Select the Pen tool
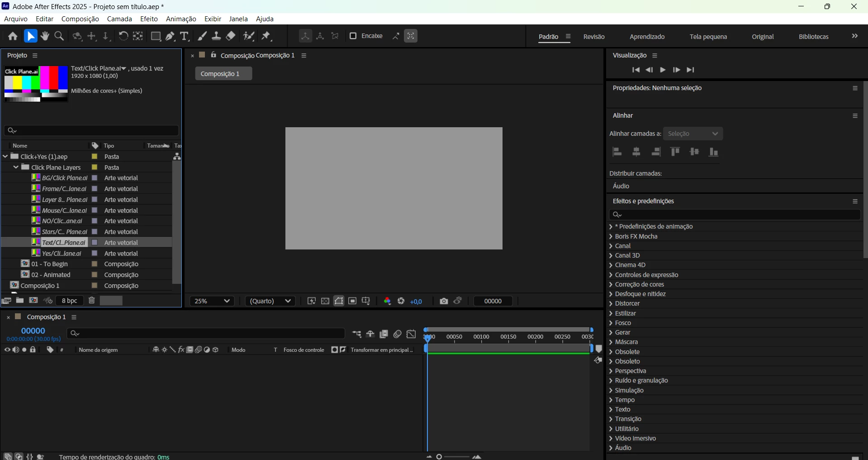This screenshot has width=868, height=460. point(170,36)
